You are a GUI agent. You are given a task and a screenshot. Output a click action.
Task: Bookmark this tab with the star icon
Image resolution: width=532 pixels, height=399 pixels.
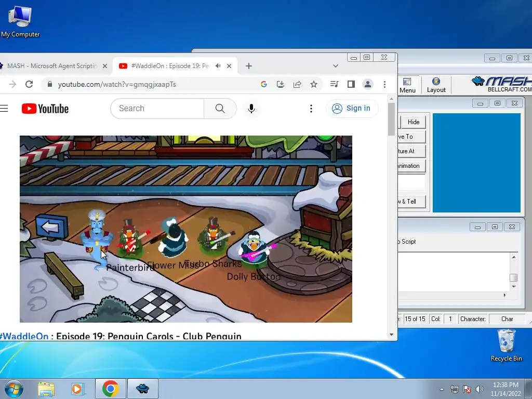coord(314,84)
